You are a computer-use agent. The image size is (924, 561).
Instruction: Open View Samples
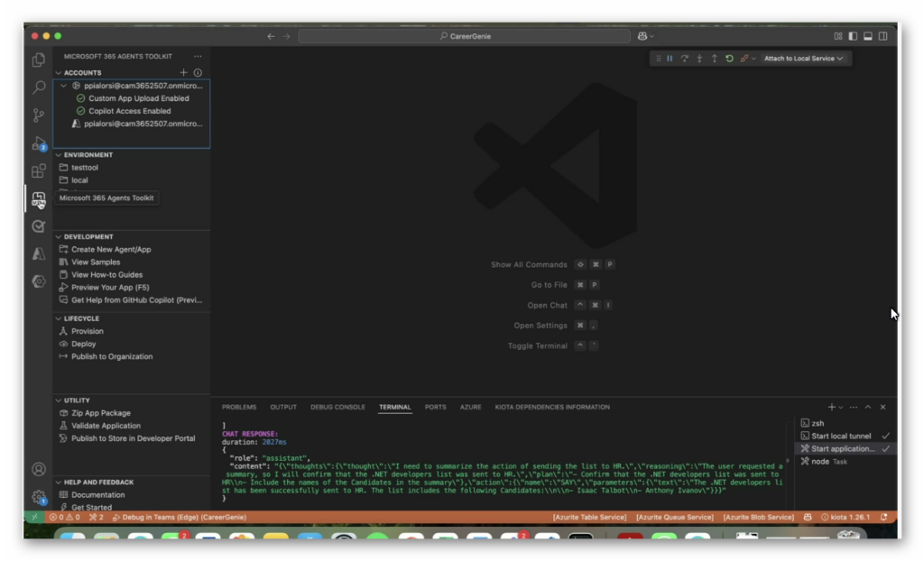[96, 262]
